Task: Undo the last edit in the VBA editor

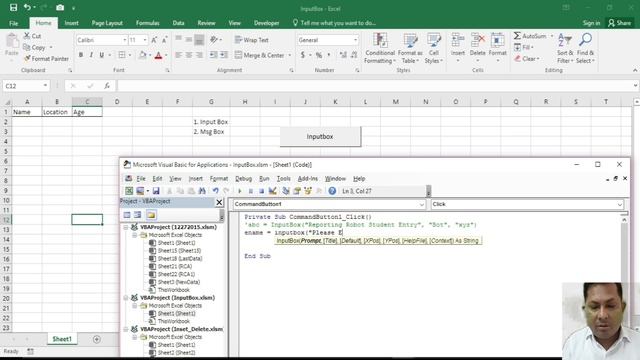Action: [x=215, y=191]
